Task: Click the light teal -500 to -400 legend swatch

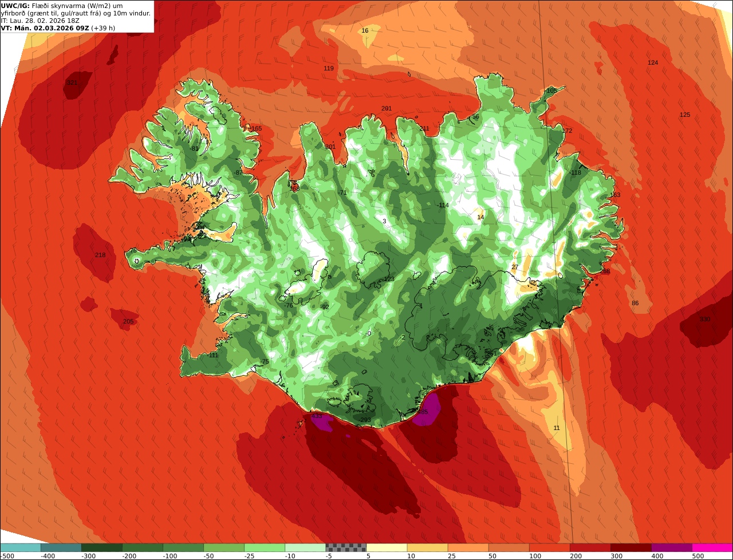Action: [x=21, y=547]
